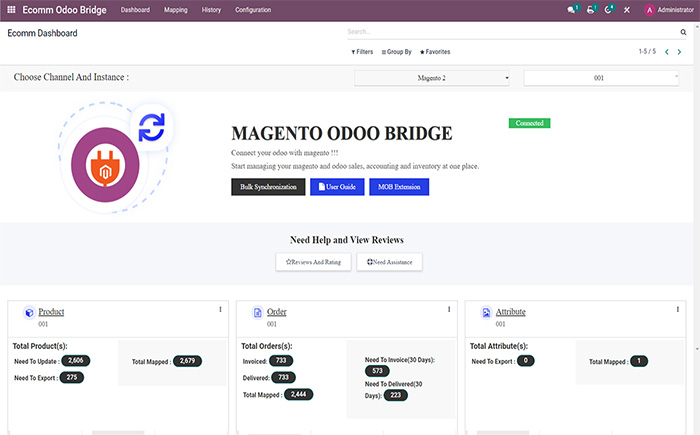
Task: Click the Magento plug logo
Action: click(105, 165)
